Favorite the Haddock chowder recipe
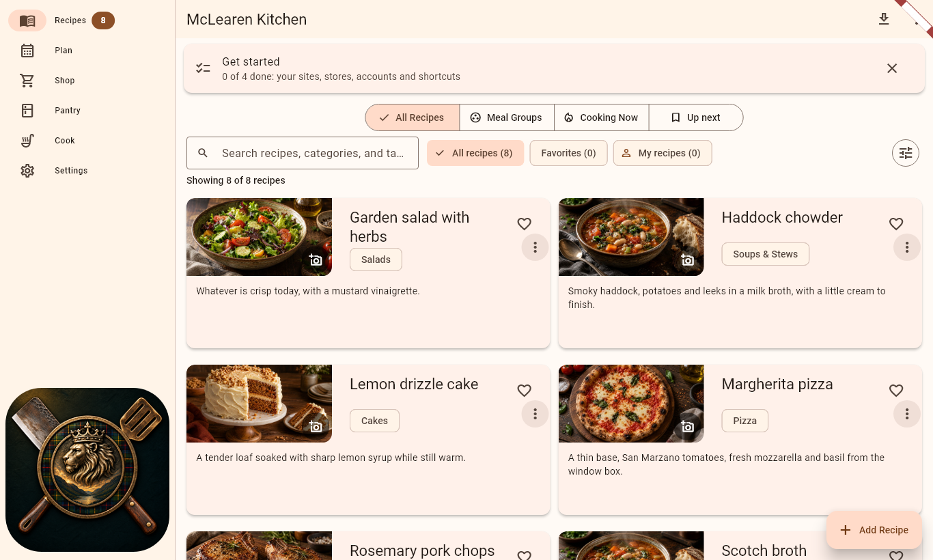The image size is (933, 560). [896, 223]
